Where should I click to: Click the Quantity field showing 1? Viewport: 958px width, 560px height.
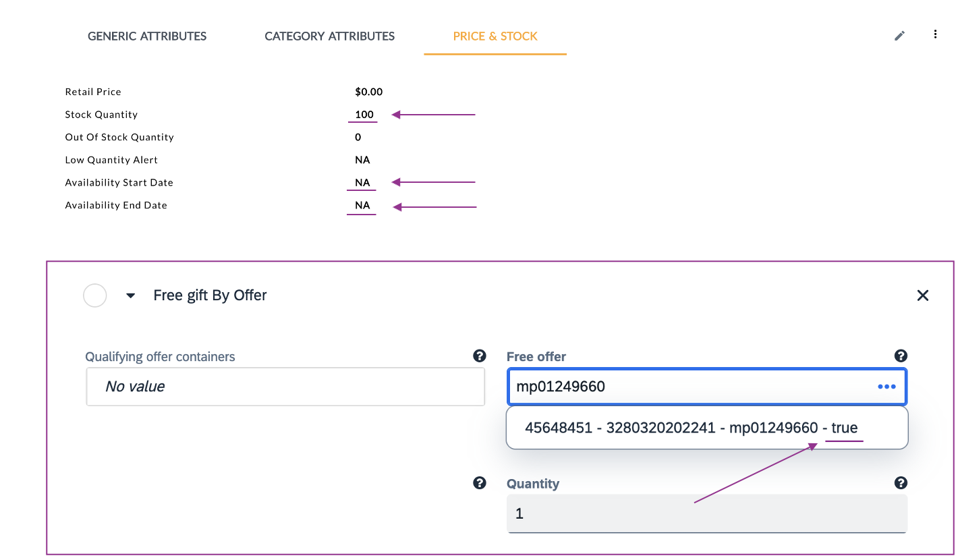pyautogui.click(x=706, y=513)
